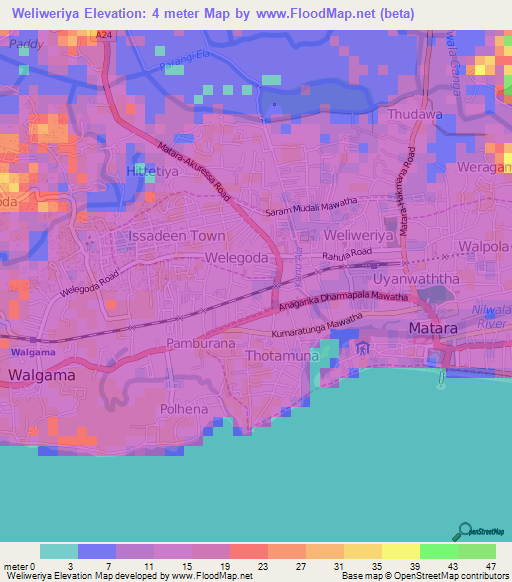This screenshot has height=582, width=512.
Task: Click the 'Thudawa' place label
Action: [415, 114]
